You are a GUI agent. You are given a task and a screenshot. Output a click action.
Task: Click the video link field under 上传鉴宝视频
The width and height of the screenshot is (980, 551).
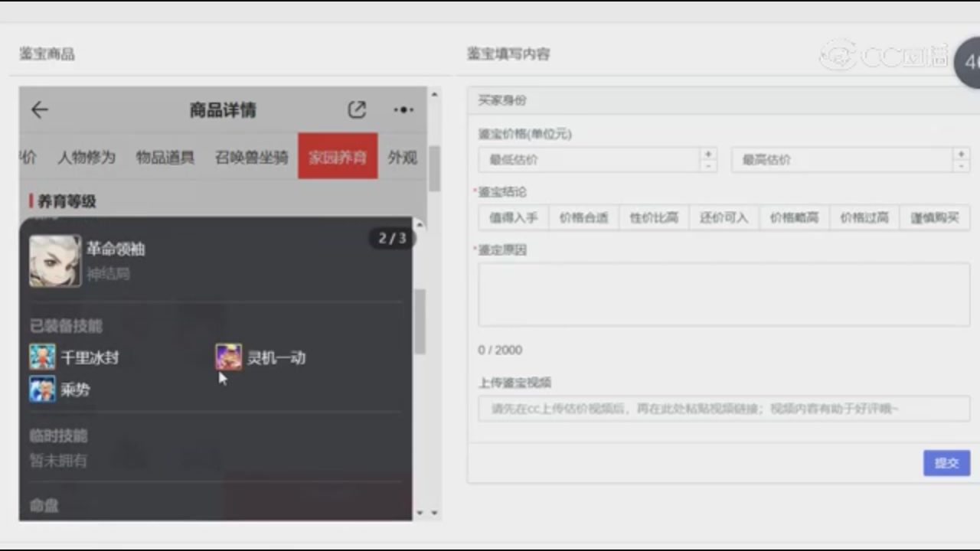(x=724, y=409)
